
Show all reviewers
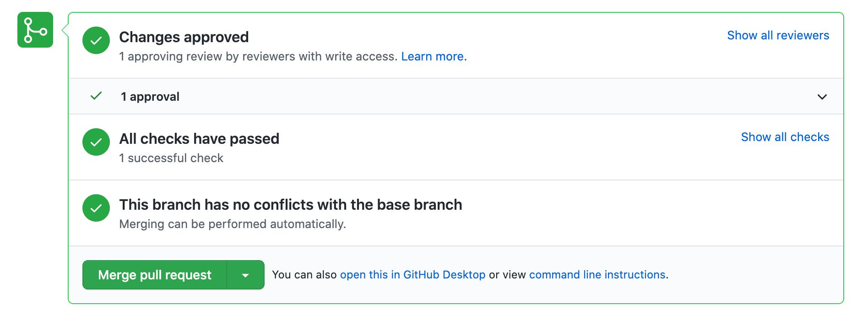778,35
